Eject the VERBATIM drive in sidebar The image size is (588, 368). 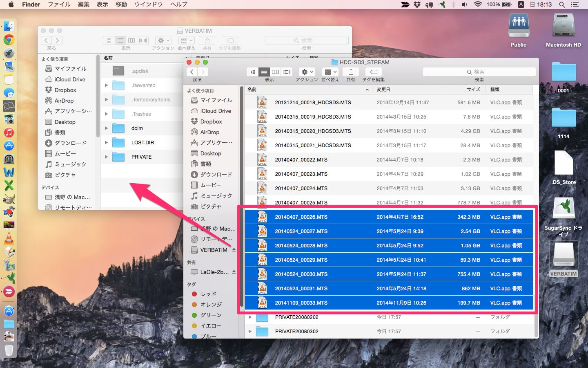tap(234, 250)
